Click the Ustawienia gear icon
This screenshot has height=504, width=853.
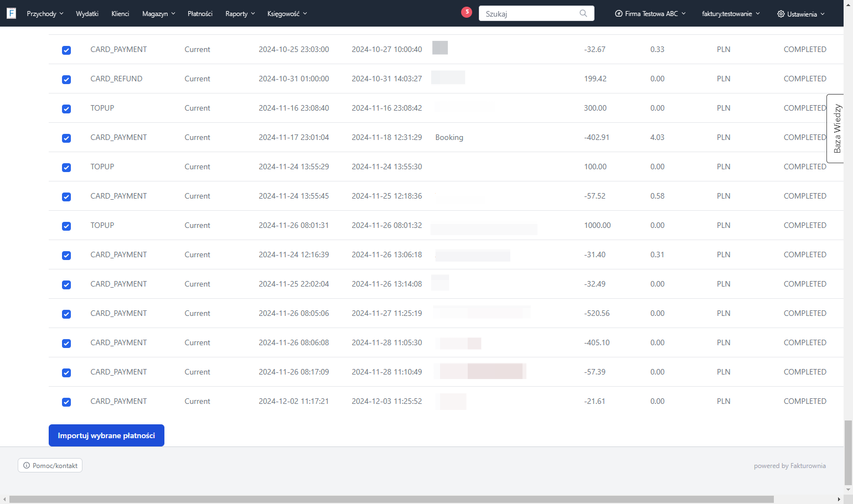click(x=780, y=14)
